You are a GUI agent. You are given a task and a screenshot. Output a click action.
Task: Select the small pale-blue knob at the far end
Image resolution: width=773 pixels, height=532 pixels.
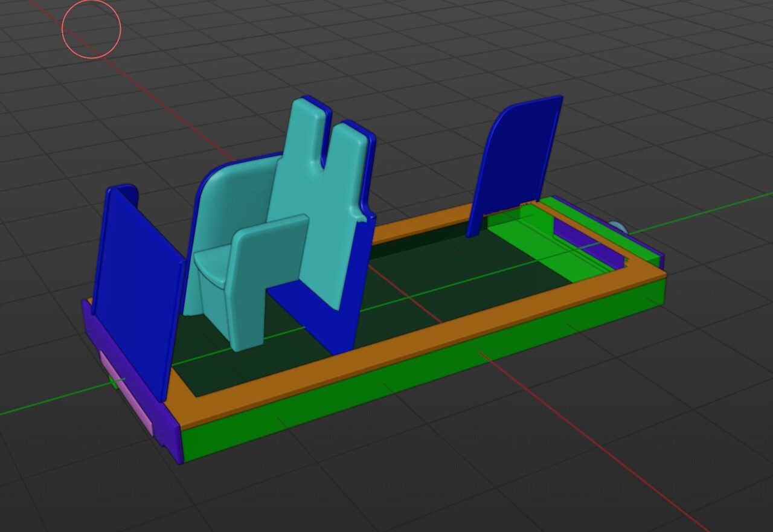click(618, 228)
